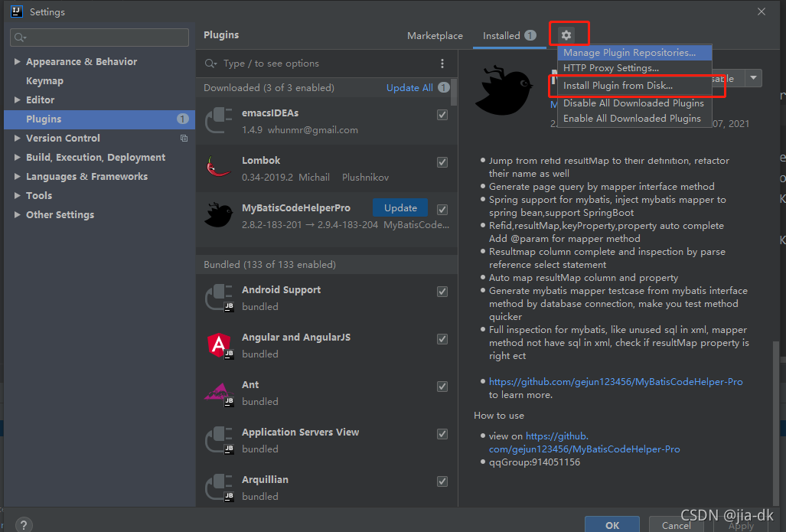Screen dimensions: 786x532
Task: Toggle the Arquillian plugin checkbox
Action: [442, 481]
